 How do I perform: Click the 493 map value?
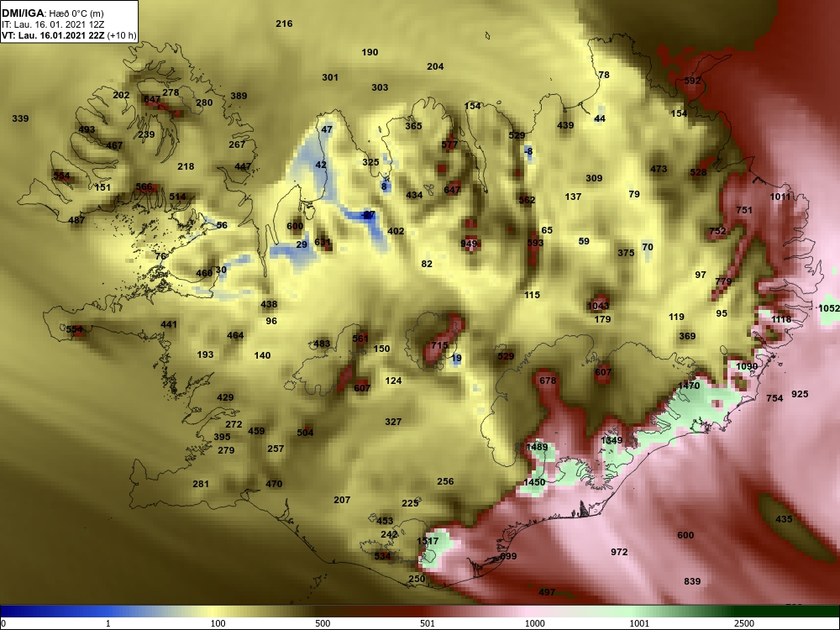[87, 129]
